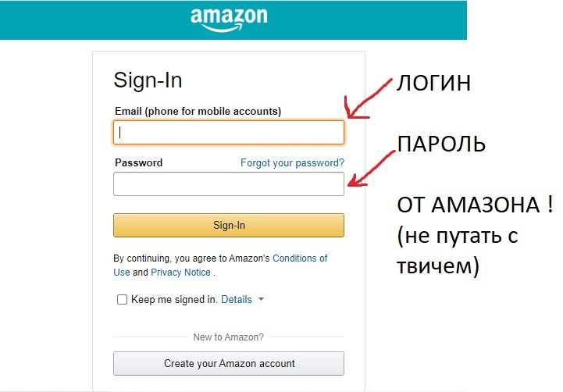Expand the Details dropdown arrow
563x392 pixels.
(x=261, y=299)
